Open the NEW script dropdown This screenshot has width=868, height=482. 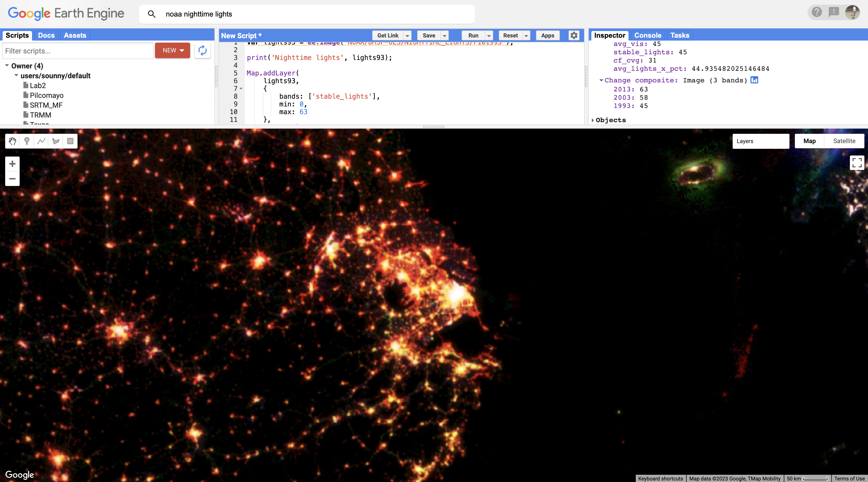tap(173, 51)
